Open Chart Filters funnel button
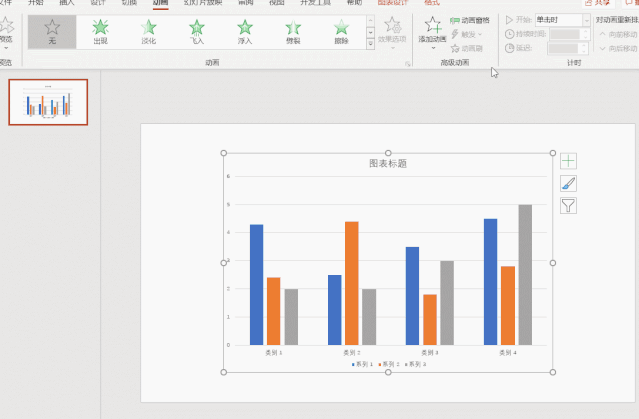The width and height of the screenshot is (639, 419). pyautogui.click(x=568, y=206)
